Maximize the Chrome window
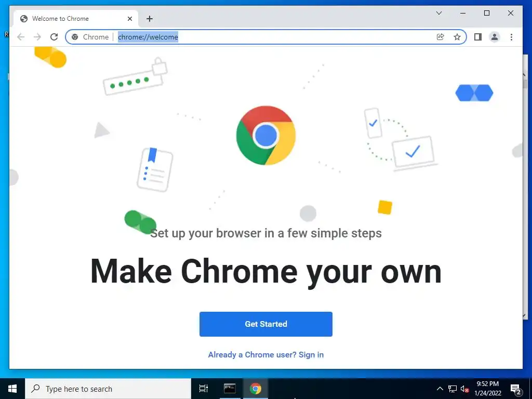Image resolution: width=532 pixels, height=399 pixels. tap(486, 13)
